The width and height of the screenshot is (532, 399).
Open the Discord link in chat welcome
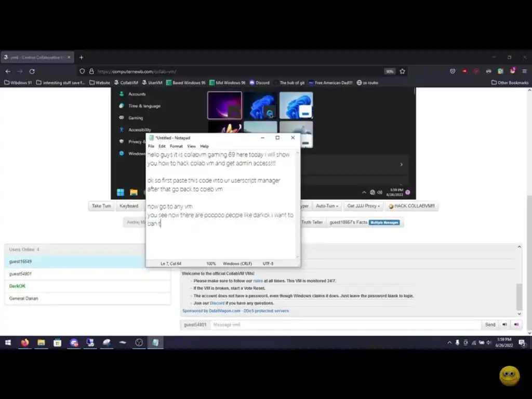pyautogui.click(x=217, y=303)
